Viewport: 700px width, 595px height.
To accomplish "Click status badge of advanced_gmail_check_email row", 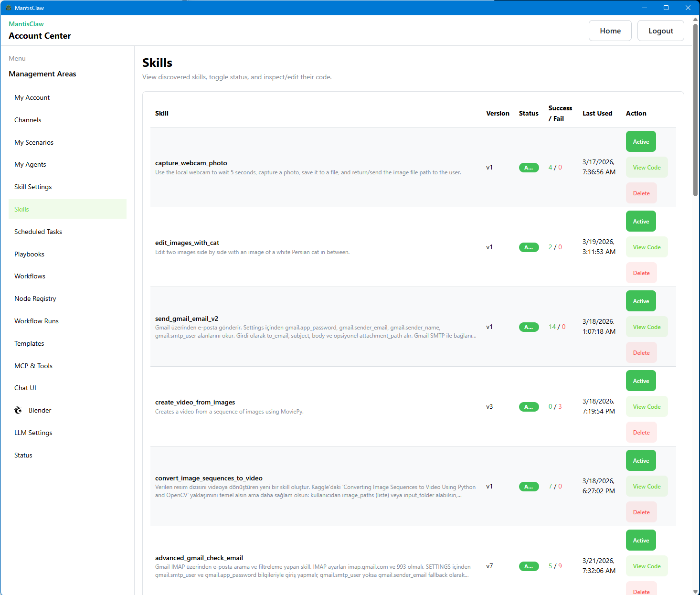I will tap(529, 566).
